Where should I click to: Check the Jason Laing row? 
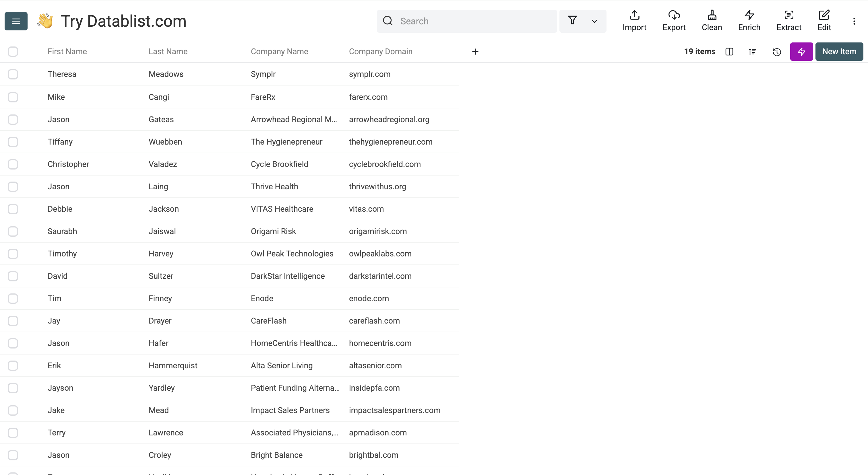pos(13,186)
